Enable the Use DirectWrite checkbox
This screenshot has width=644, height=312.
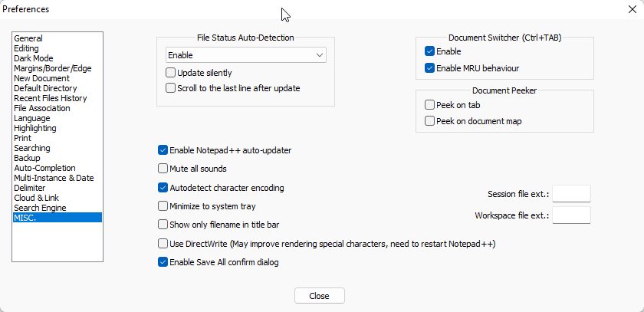tap(163, 244)
